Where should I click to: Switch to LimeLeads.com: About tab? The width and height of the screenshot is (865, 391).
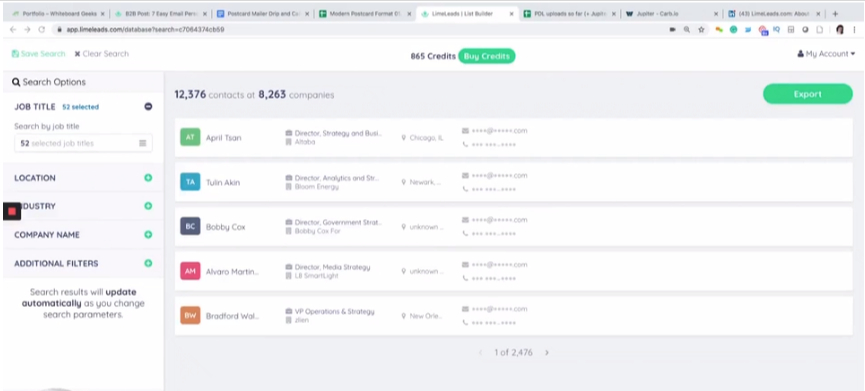[x=775, y=14]
